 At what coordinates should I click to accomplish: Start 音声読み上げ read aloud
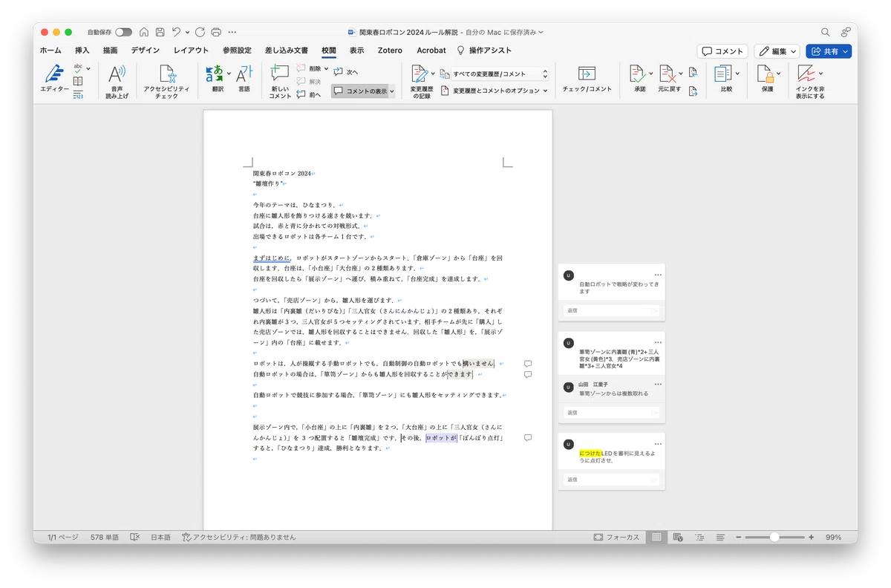(117, 82)
